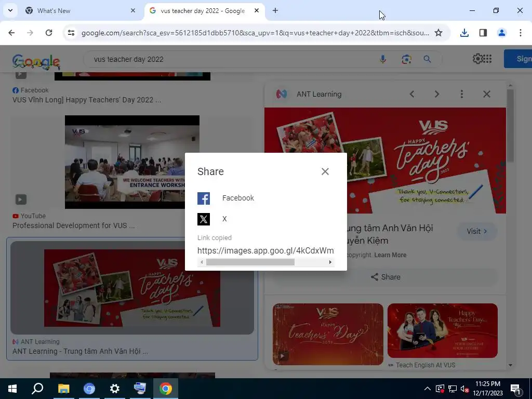
Task: Click the link field's horizontal scrollbar thumb
Action: click(250, 262)
